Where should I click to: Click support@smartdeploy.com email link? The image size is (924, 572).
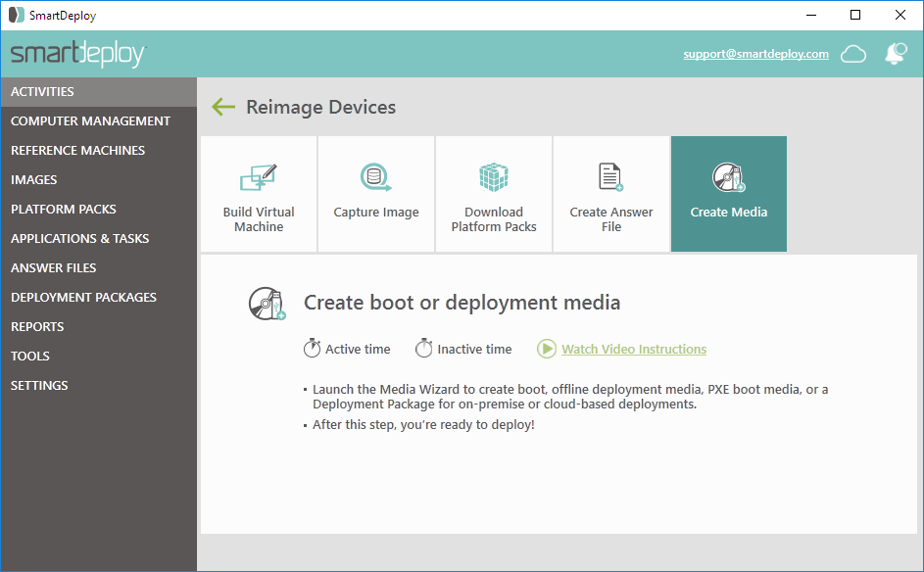(756, 54)
